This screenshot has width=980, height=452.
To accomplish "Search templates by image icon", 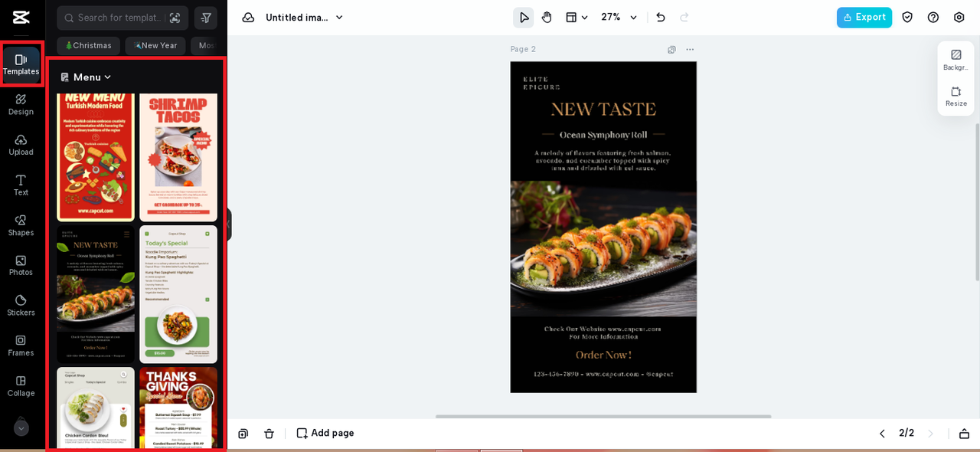I will pos(175,18).
